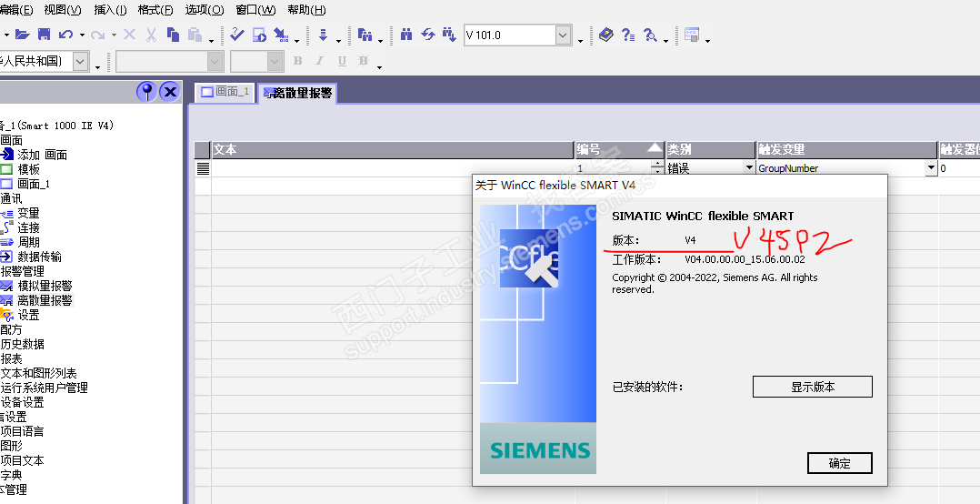Toggle underline text formatting
This screenshot has width=980, height=504.
click(x=342, y=61)
